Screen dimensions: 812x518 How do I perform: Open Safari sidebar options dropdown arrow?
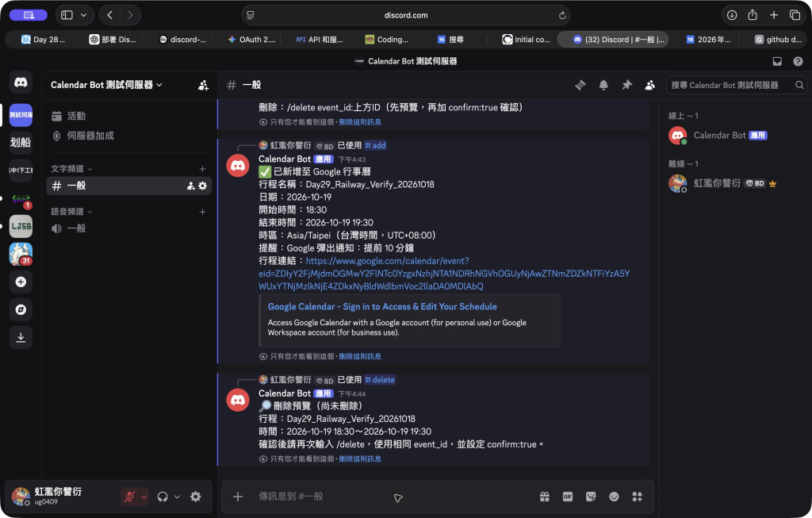point(83,15)
